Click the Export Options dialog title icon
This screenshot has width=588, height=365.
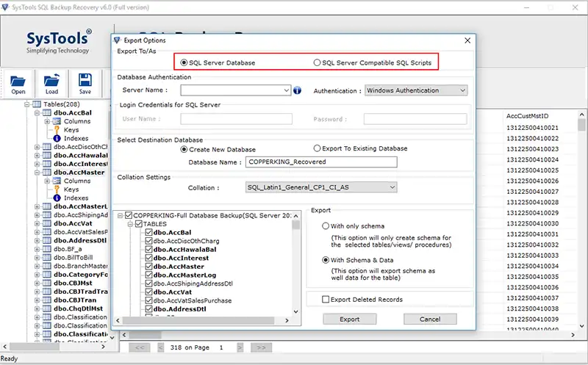tap(118, 40)
